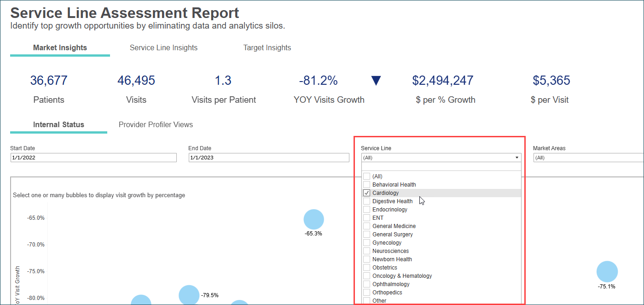Viewport: 644px width, 305px height.
Task: Select Oncology & Hematology checkbox
Action: [367, 276]
